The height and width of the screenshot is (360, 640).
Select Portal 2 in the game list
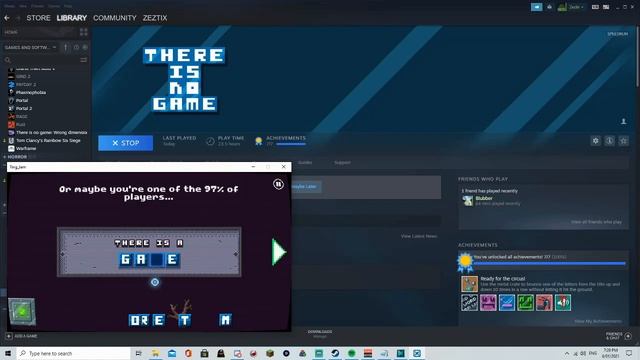pos(24,109)
